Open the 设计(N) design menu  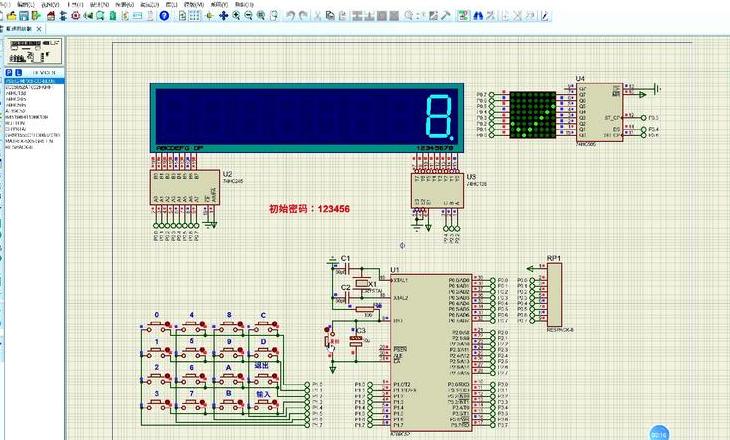[x=100, y=4]
